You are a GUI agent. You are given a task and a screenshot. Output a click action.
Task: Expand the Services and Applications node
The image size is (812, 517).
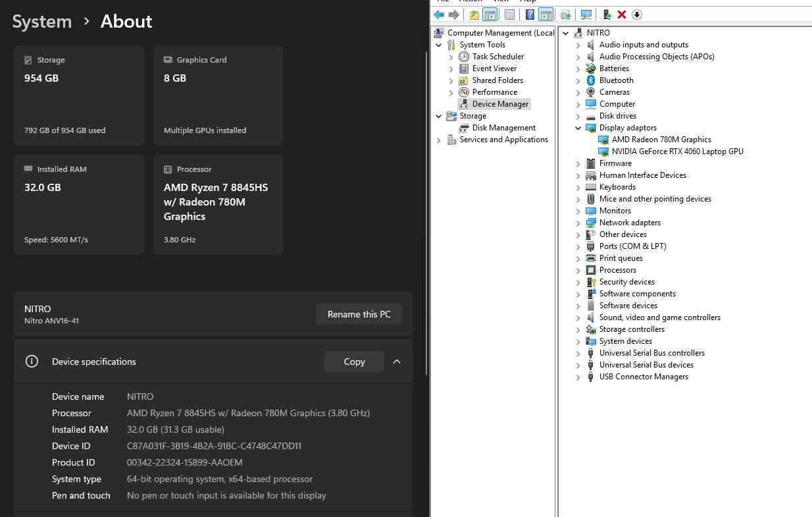(x=439, y=140)
